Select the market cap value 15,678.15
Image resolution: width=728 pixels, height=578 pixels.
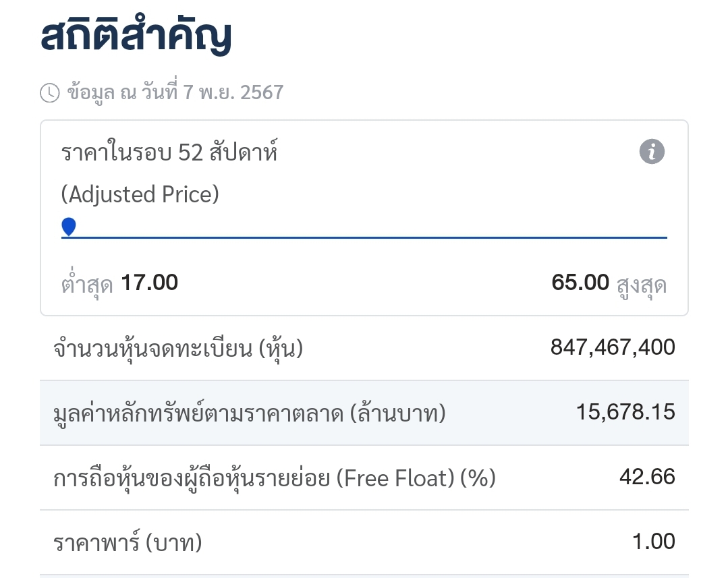tap(626, 412)
